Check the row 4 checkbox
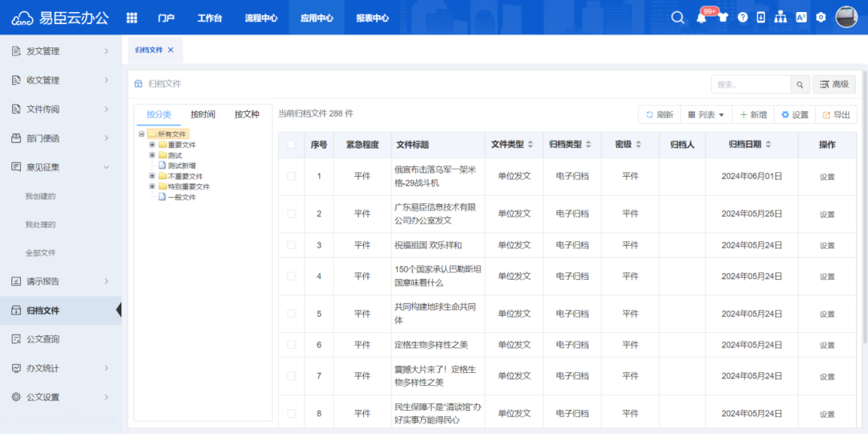This screenshot has width=868, height=434. 291,276
